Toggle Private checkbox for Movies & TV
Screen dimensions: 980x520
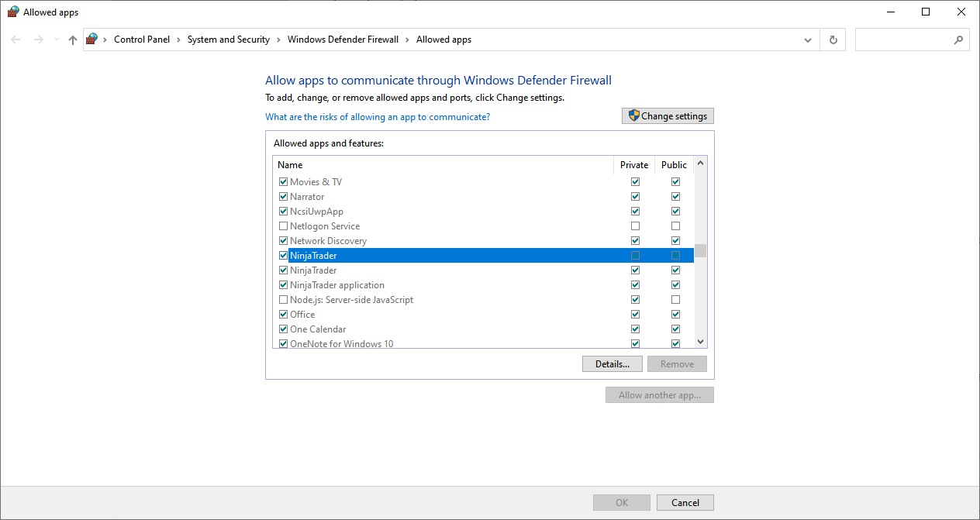[x=636, y=182]
